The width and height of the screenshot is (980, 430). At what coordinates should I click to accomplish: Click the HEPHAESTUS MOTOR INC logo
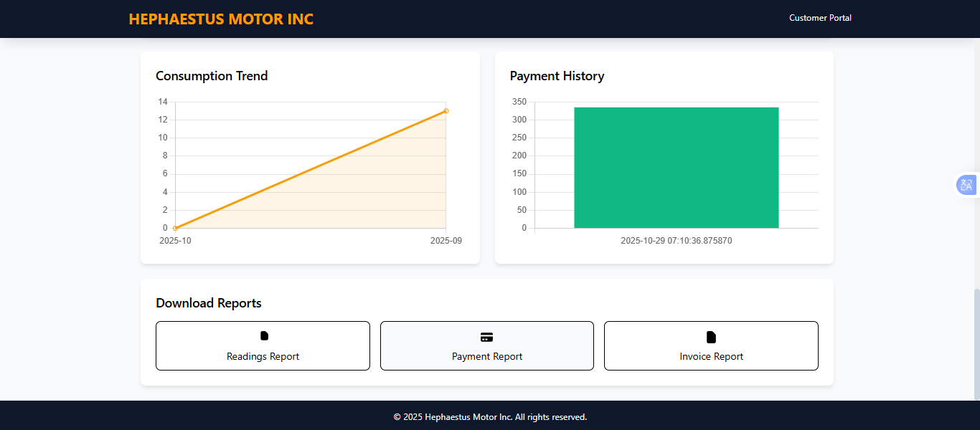tap(221, 19)
